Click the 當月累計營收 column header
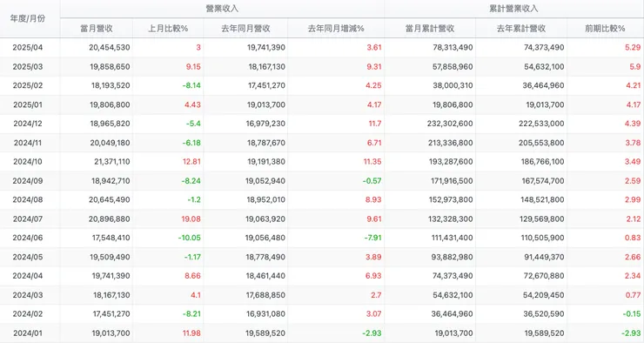The width and height of the screenshot is (644, 343). (430, 29)
